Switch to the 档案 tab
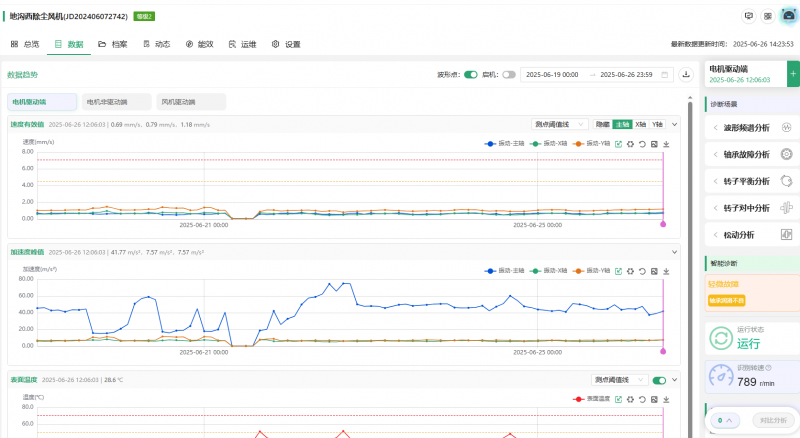 coord(113,44)
